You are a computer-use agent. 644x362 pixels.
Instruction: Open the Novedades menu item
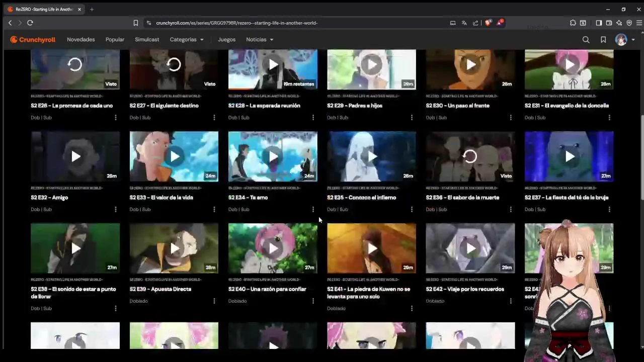click(x=81, y=40)
